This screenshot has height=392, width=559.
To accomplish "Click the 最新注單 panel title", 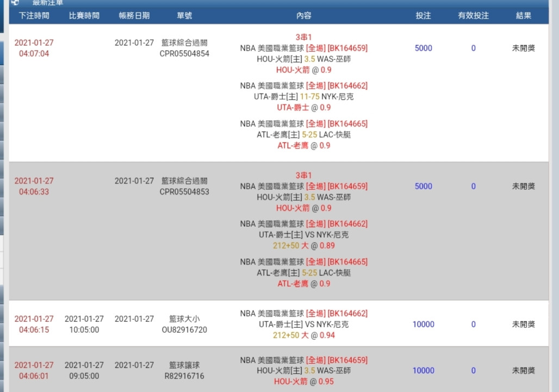I will tap(48, 3).
